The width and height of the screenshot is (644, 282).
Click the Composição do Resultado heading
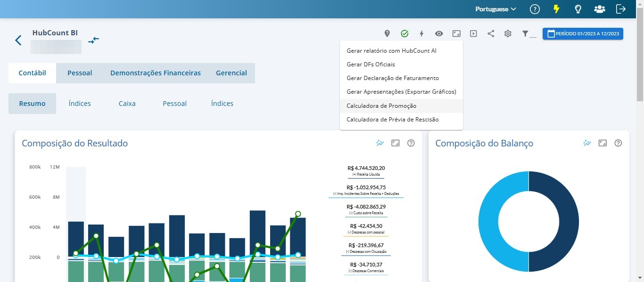75,143
